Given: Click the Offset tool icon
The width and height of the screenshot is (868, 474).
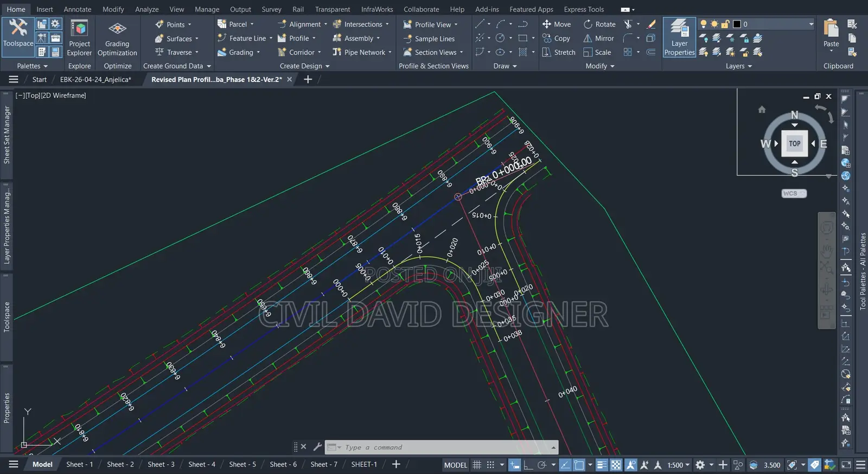Looking at the screenshot, I should coord(651,52).
